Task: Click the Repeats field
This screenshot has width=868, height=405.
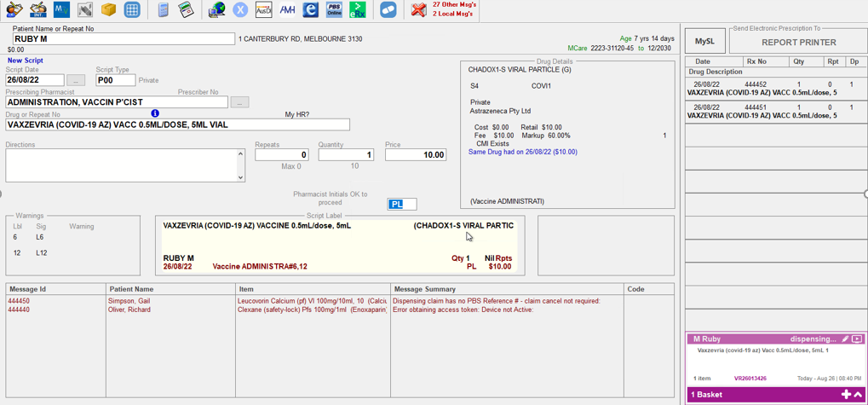Action: (282, 155)
